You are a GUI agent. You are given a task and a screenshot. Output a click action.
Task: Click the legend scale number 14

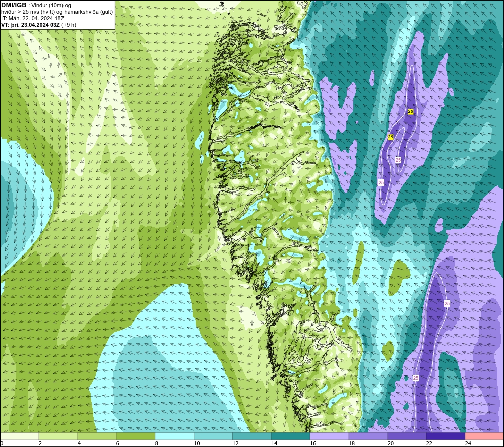(x=274, y=443)
